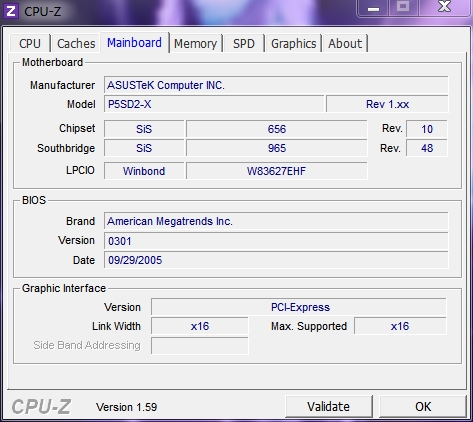Switch to the CPU tab
This screenshot has height=422, width=473.
[x=30, y=43]
